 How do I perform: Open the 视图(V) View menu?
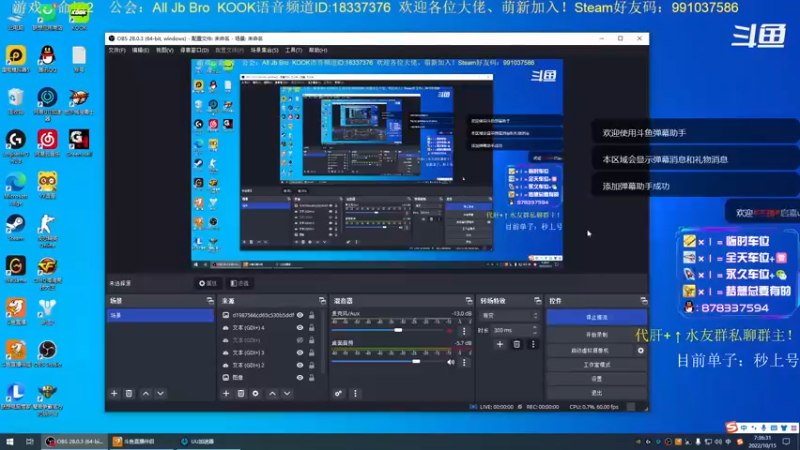click(x=164, y=50)
